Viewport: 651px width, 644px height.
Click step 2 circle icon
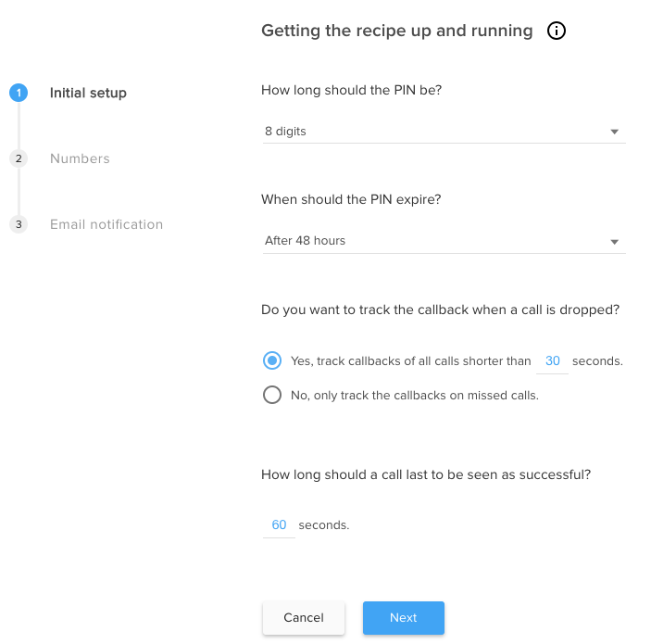19,158
